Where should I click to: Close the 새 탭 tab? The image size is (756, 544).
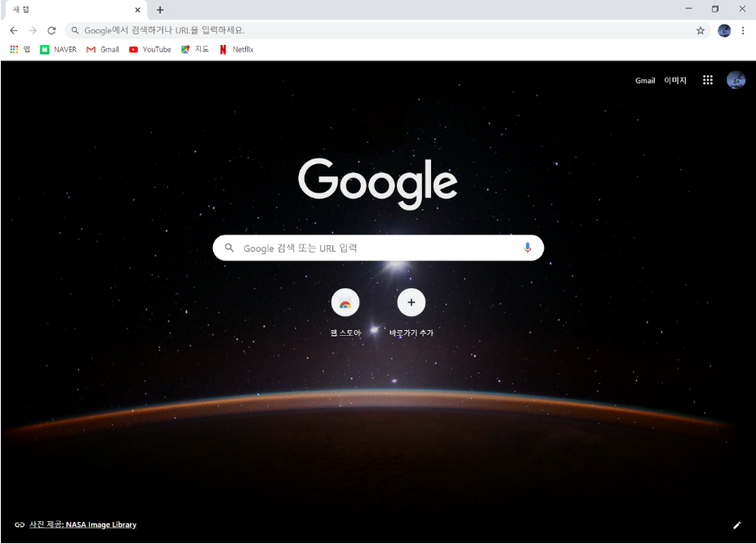(x=137, y=10)
